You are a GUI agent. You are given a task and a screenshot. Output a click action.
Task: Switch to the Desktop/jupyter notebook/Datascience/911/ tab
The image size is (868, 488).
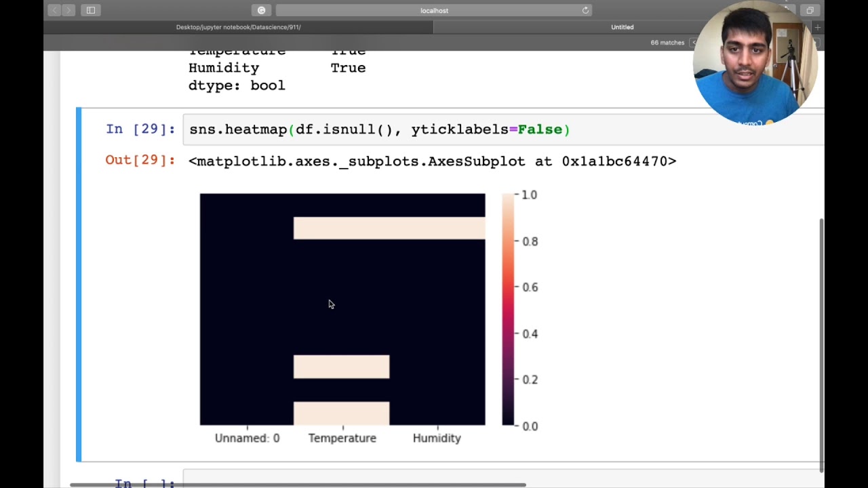(x=238, y=27)
